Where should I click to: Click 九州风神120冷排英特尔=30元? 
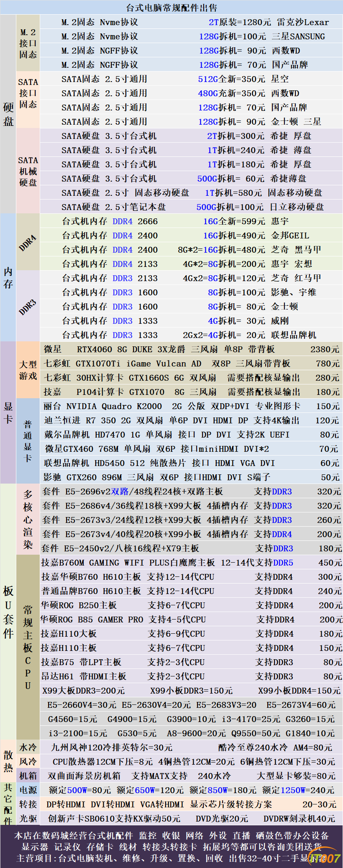point(112,748)
